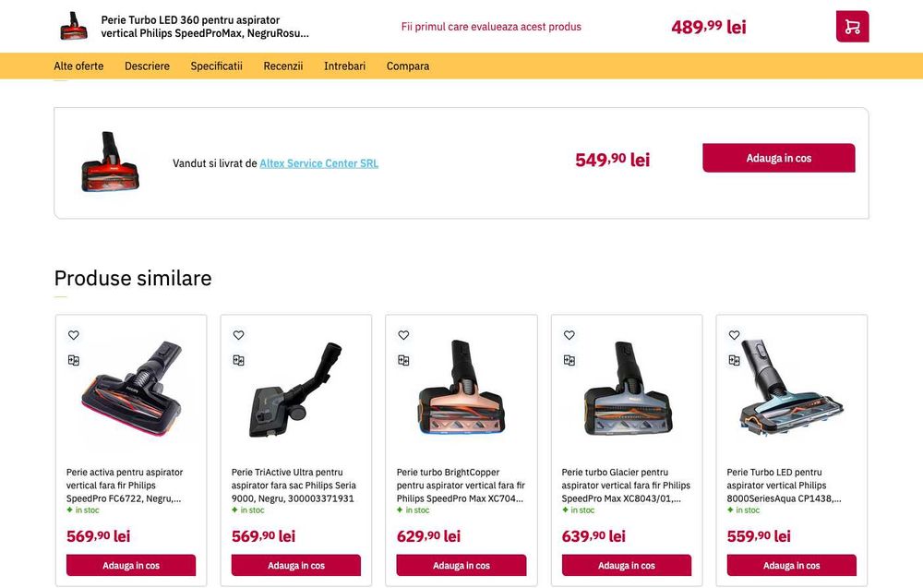The width and height of the screenshot is (923, 588).
Task: Click the shopping cart icon in the header
Action: [x=852, y=27]
